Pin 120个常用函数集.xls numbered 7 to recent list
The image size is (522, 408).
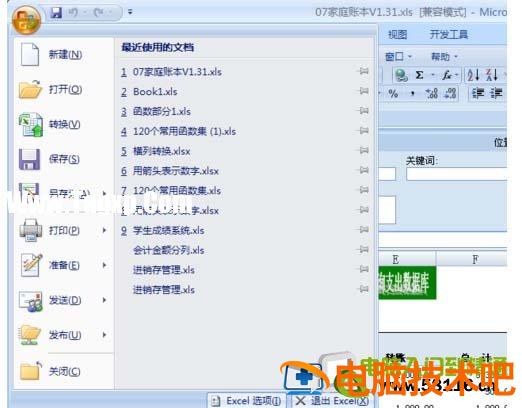click(x=363, y=190)
